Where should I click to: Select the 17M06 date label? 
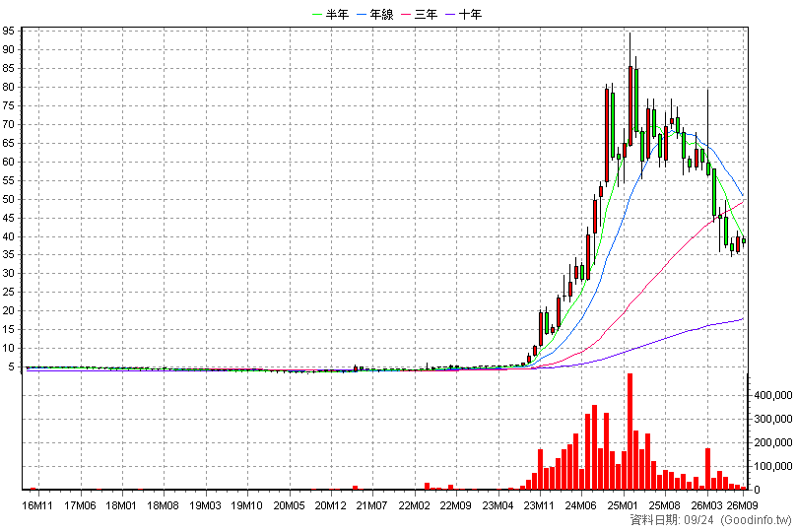80,505
